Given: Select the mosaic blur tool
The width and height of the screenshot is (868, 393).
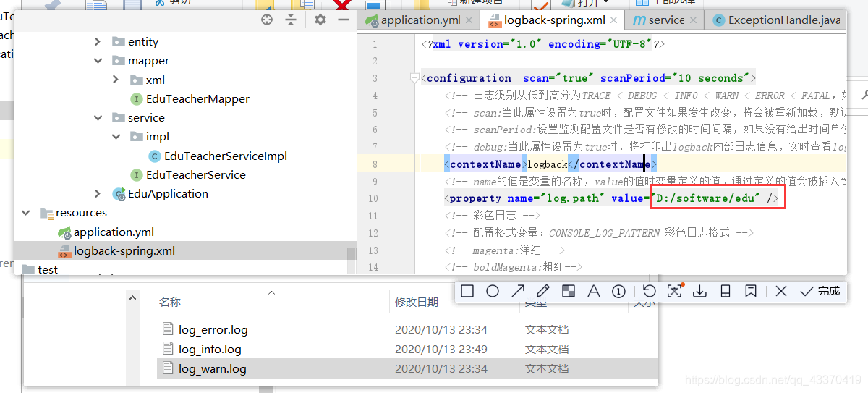Looking at the screenshot, I should coord(569,291).
